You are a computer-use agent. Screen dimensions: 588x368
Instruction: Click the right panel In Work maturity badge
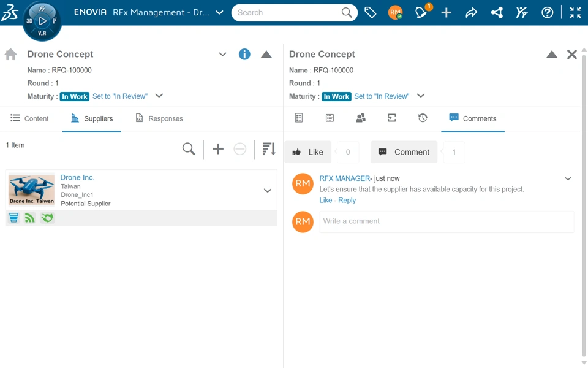tap(336, 96)
